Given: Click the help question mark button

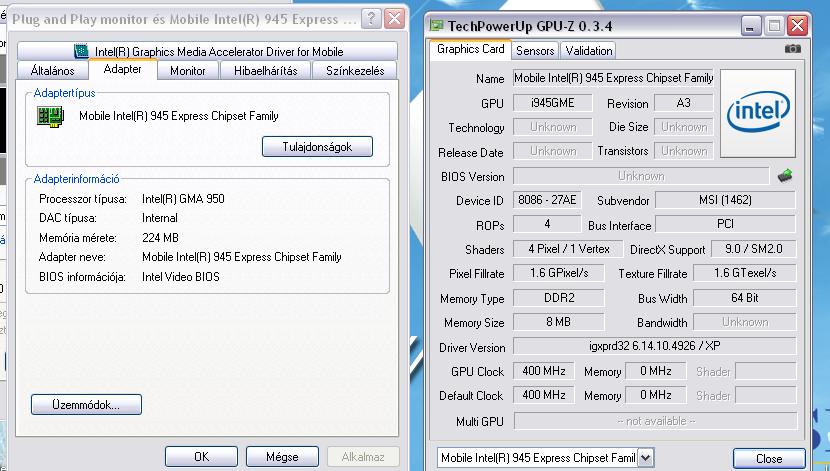Looking at the screenshot, I should [371, 19].
